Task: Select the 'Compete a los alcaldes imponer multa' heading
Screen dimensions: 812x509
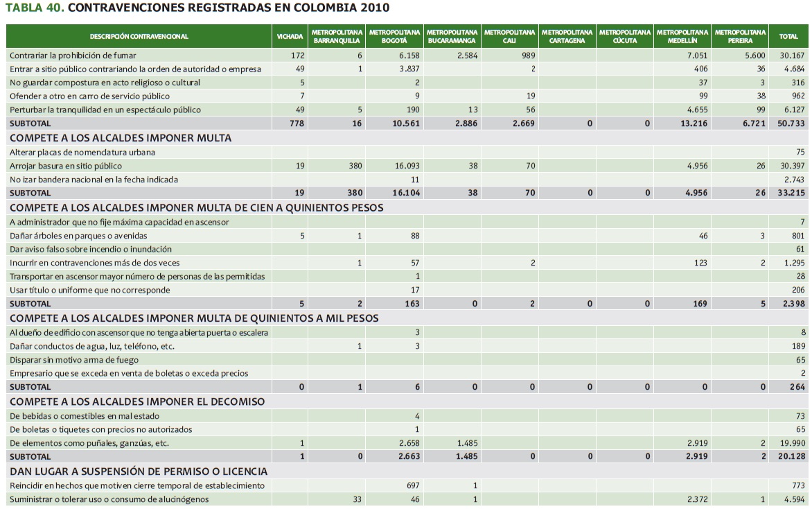Action: click(121, 138)
